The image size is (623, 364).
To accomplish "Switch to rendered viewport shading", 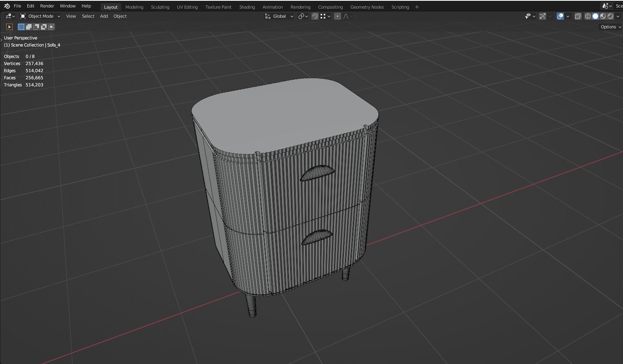I will [610, 16].
